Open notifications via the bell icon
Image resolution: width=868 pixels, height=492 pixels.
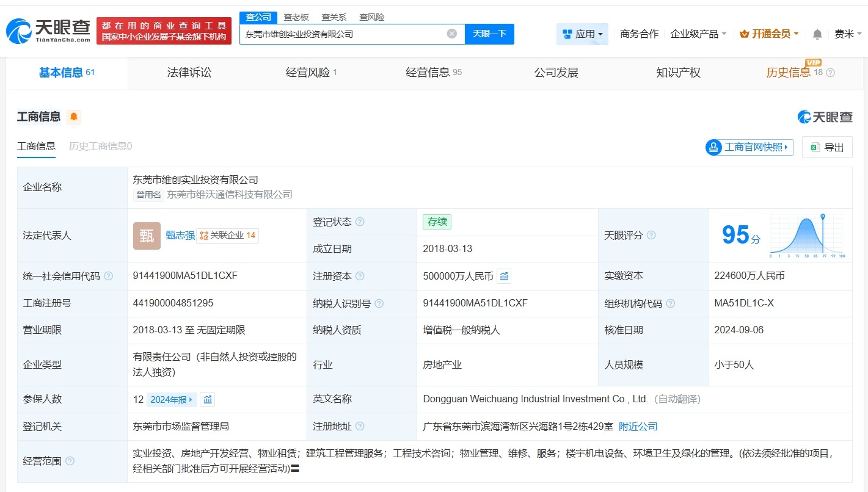coord(817,34)
